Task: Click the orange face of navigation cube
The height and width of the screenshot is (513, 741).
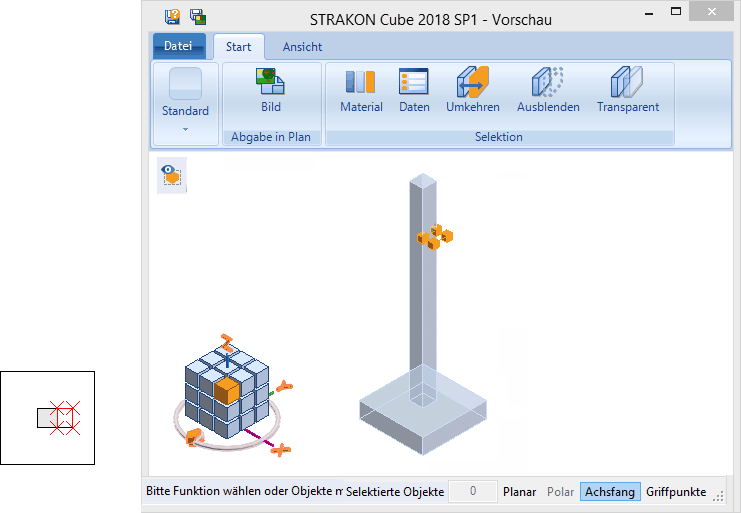Action: tap(227, 390)
